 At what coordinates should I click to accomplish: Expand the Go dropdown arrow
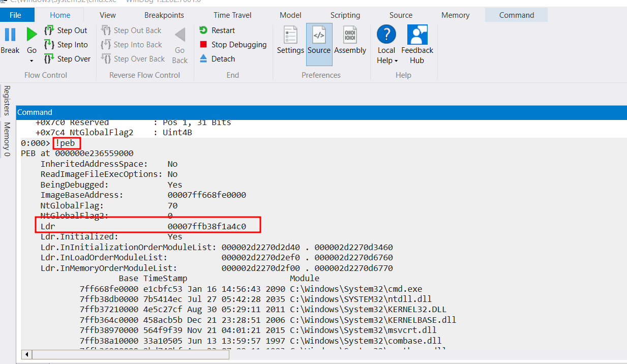point(32,61)
